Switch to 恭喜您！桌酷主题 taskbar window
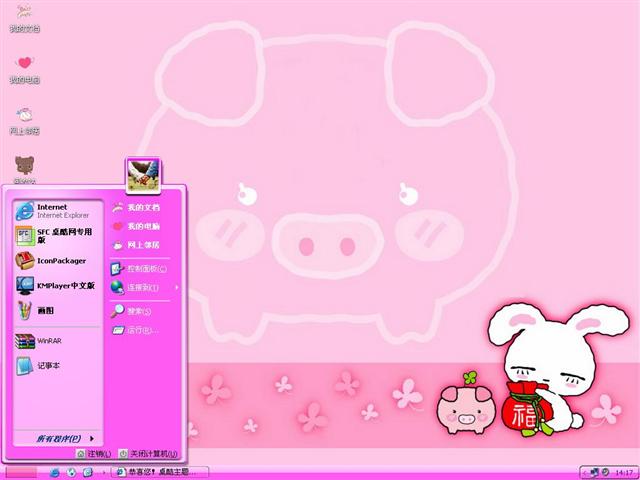Viewport: 640px width, 480px height. point(160,472)
